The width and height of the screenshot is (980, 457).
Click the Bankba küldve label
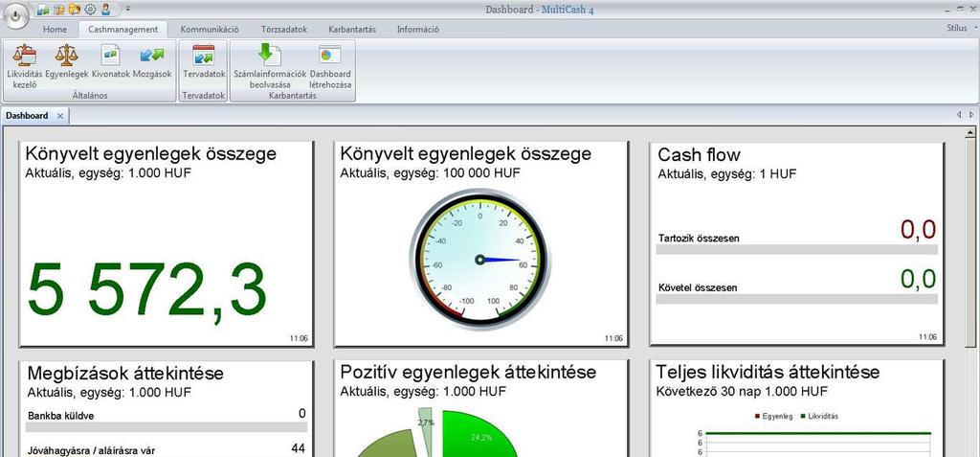click(60, 415)
